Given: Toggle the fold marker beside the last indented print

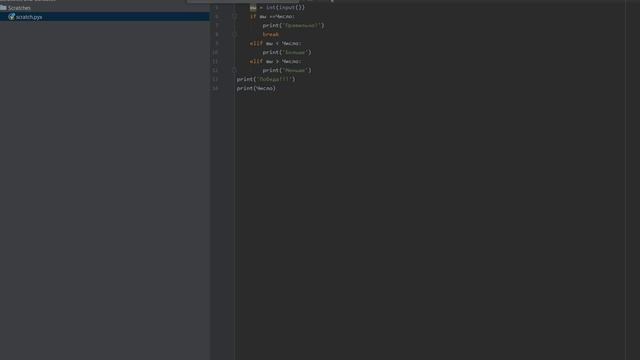Looking at the screenshot, I should tap(235, 70).
